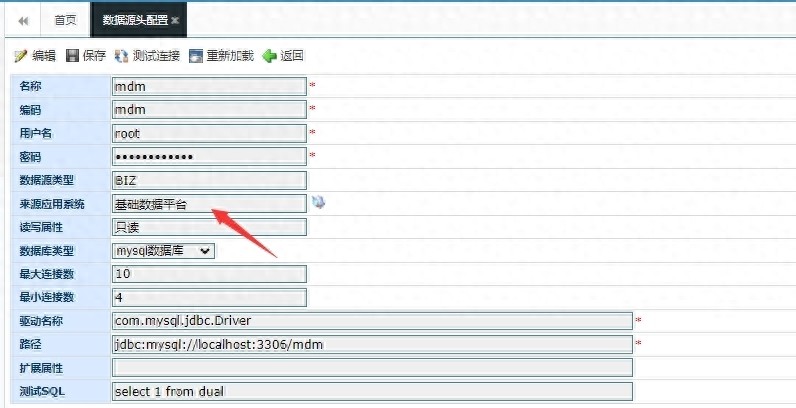This screenshot has height=408, width=796.
Task: Click the 返回 toolbar label
Action: pos(292,56)
